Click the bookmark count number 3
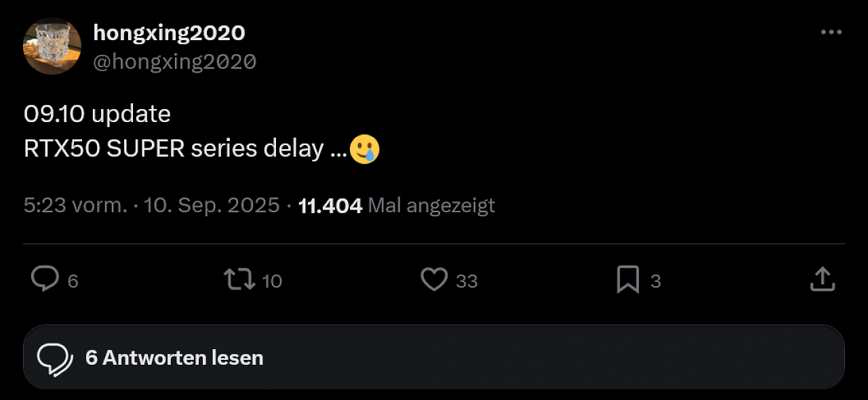 pyautogui.click(x=656, y=281)
